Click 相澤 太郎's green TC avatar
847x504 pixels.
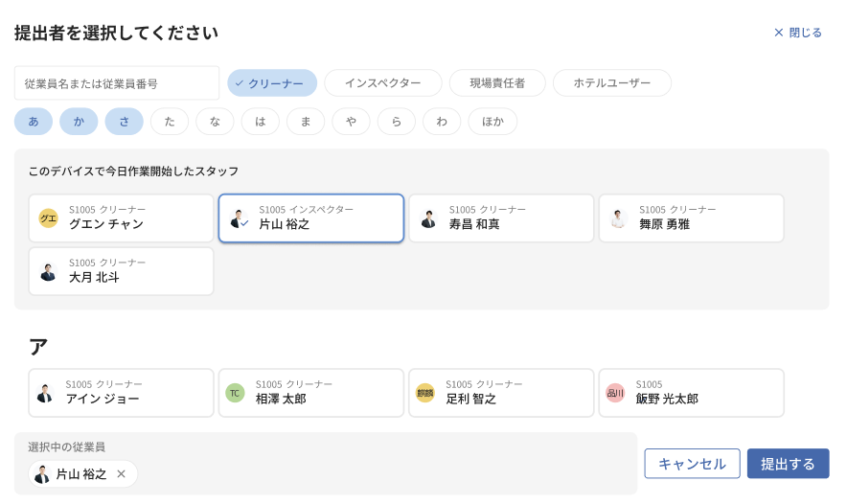[x=235, y=393]
